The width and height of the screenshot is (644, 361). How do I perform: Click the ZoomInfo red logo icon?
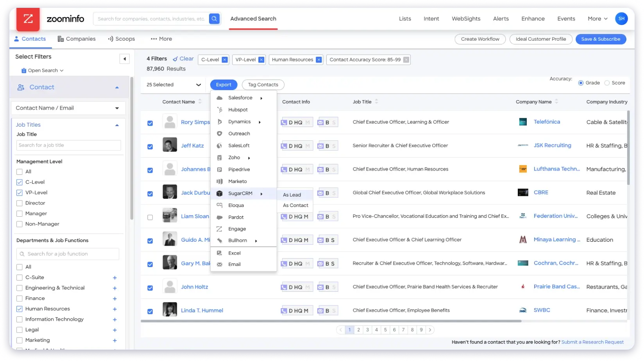point(28,19)
